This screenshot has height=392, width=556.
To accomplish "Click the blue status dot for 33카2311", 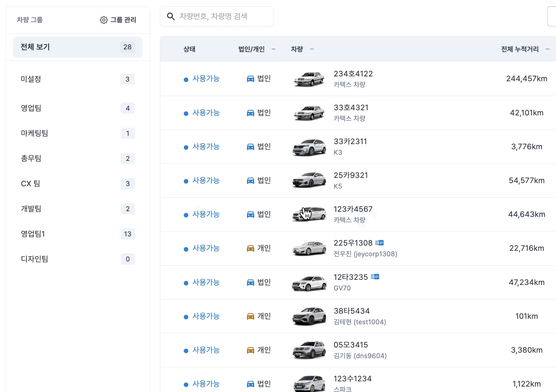I will [186, 147].
